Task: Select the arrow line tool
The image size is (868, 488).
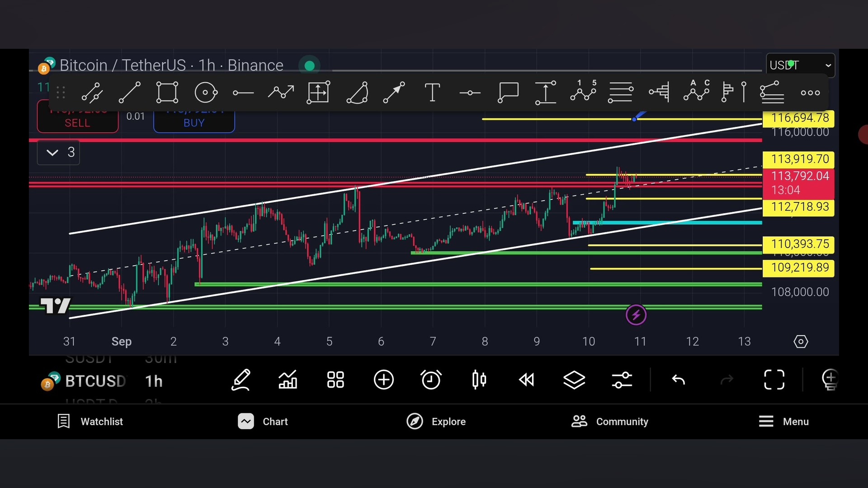Action: 394,93
